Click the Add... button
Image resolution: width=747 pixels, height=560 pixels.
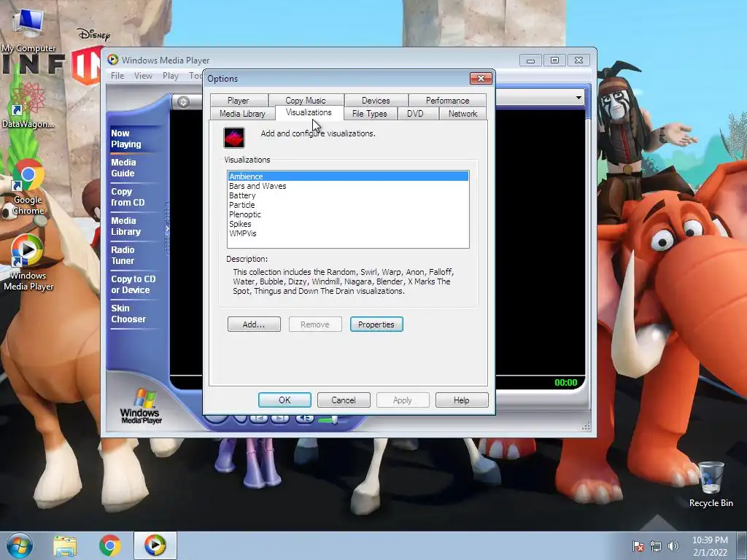(254, 324)
